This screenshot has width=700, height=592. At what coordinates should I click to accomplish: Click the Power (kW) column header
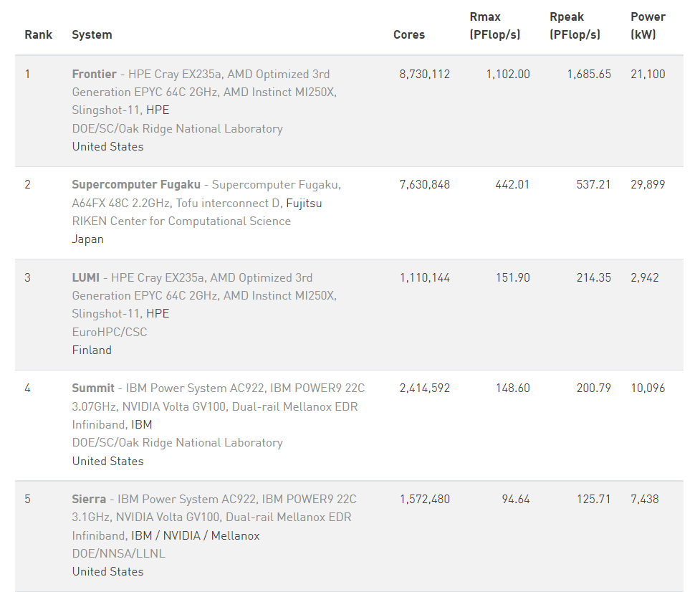tap(648, 26)
